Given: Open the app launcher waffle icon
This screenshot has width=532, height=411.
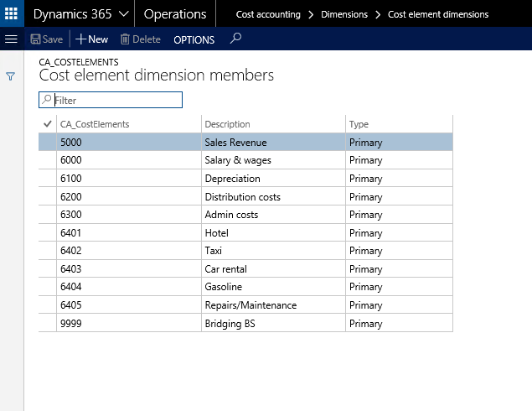Looking at the screenshot, I should coord(12,13).
